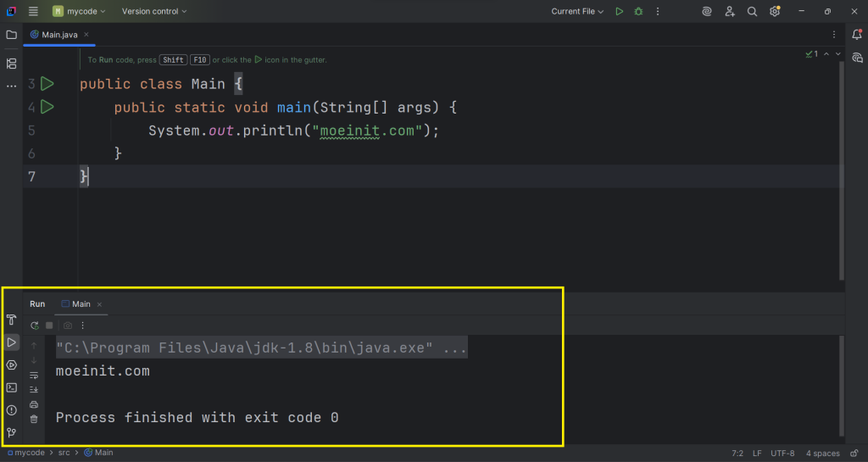The width and height of the screenshot is (868, 462).
Task: Click moeinit.com output line in console
Action: click(x=103, y=370)
